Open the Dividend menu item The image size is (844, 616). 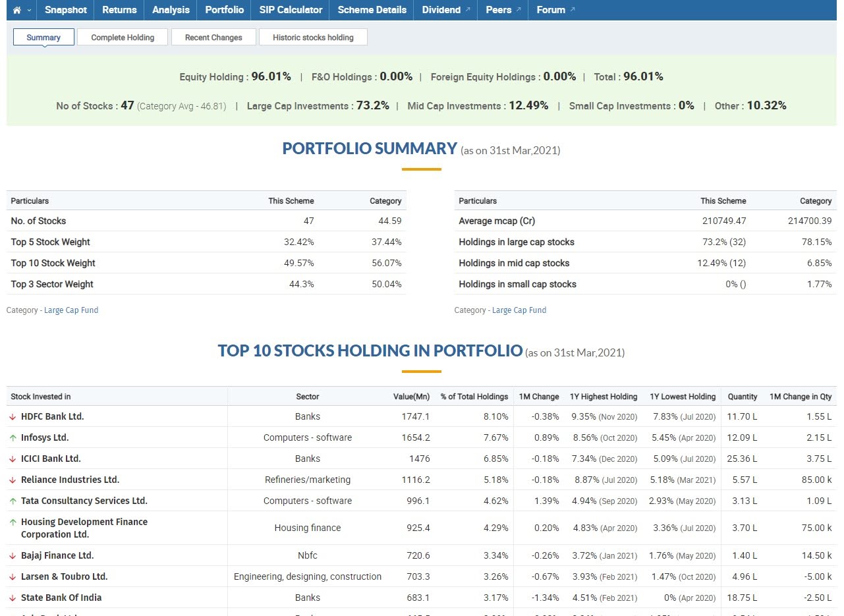point(441,10)
